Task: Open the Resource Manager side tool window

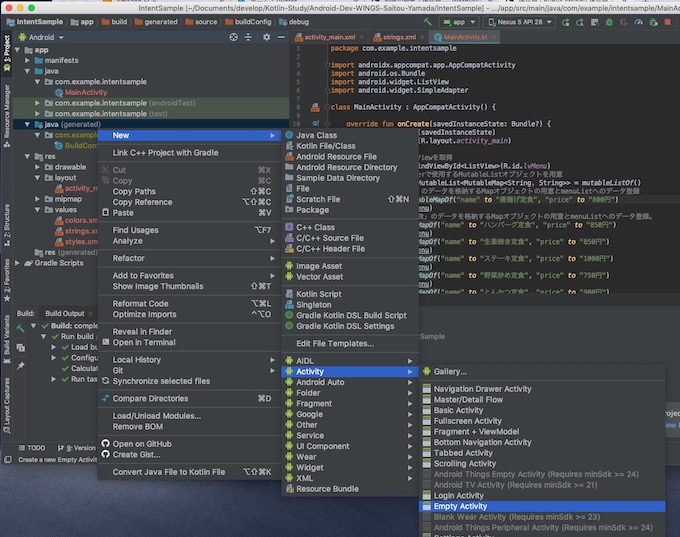Action: click(7, 116)
